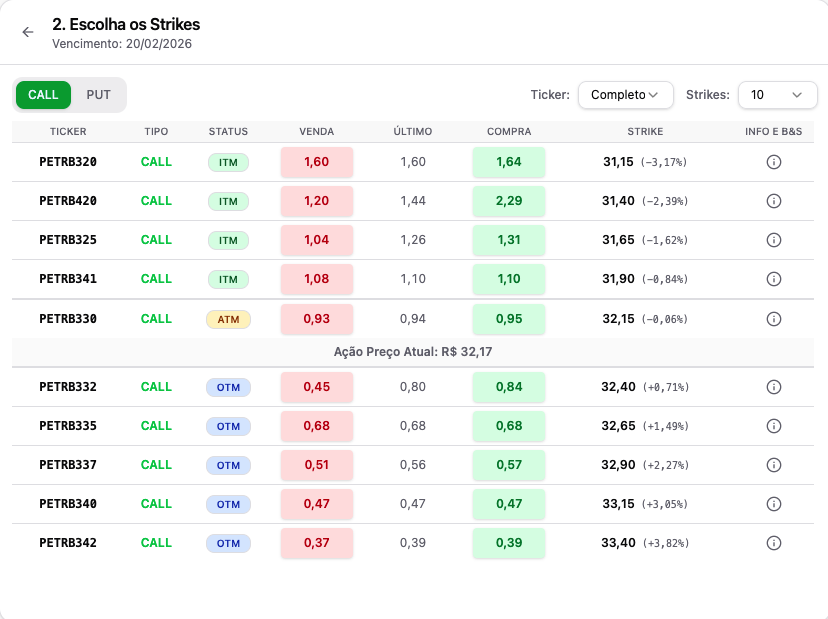828x619 pixels.
Task: Go back using the arrow icon
Action: 28,32
